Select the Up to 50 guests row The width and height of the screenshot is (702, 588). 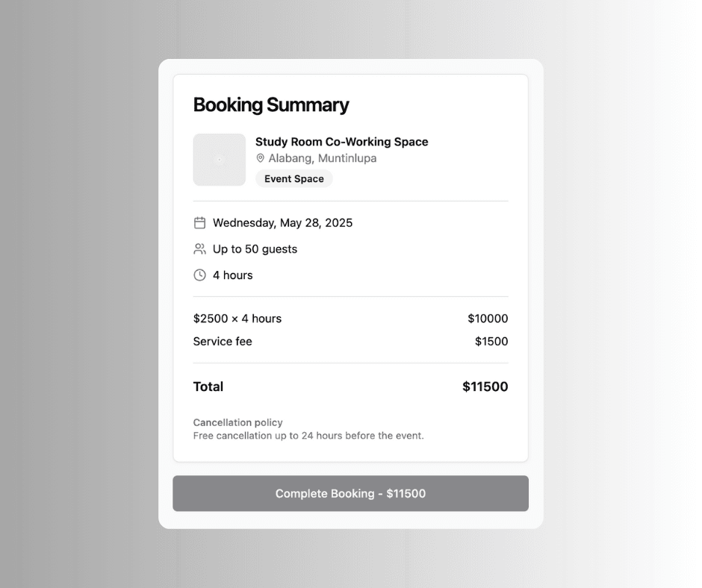click(254, 248)
